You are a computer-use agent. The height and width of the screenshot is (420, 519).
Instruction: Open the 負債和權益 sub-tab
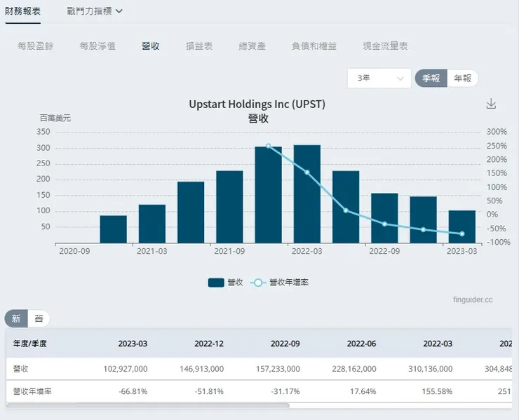[x=314, y=46]
